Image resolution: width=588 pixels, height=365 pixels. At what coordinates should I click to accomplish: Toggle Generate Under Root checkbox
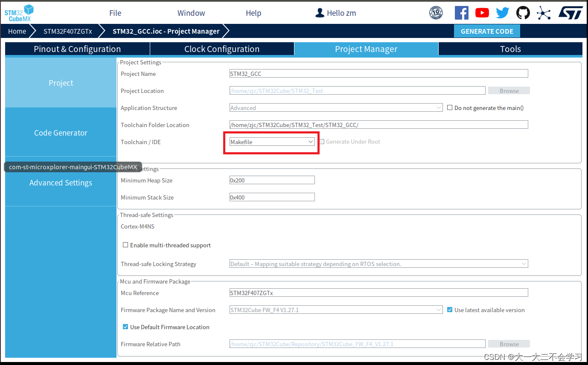point(322,142)
